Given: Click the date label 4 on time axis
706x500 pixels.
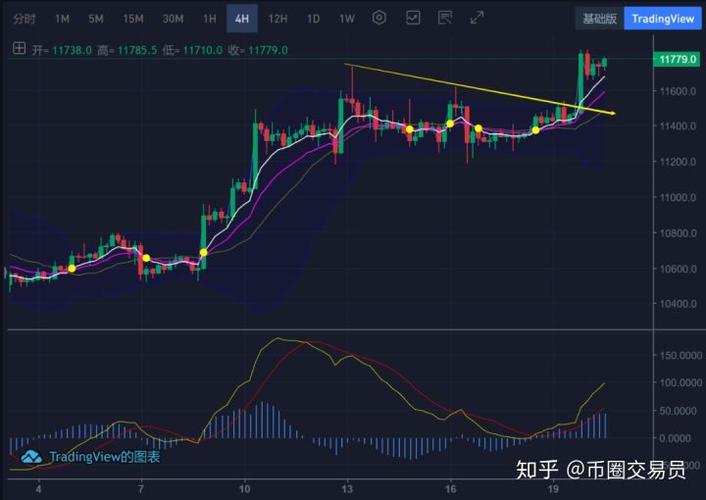Looking at the screenshot, I should (39, 489).
